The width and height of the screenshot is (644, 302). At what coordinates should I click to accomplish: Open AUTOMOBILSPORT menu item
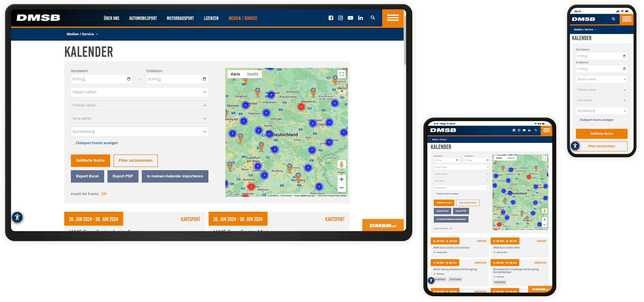coord(143,18)
